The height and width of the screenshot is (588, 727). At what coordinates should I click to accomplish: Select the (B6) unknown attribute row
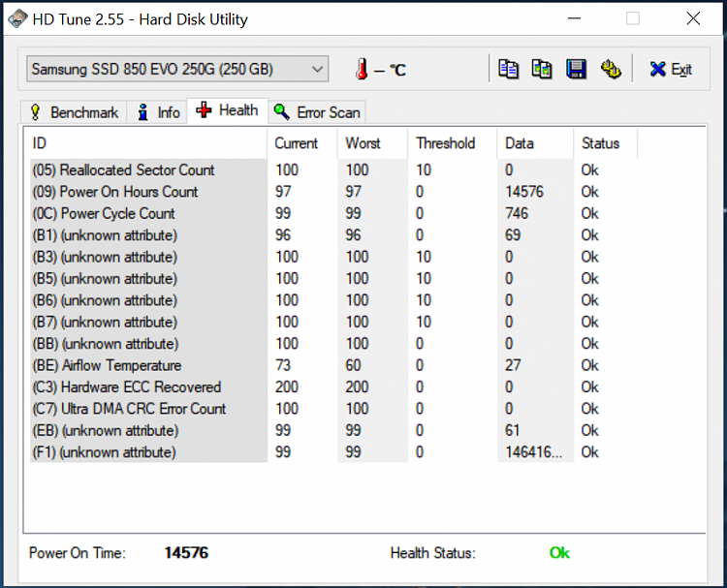pos(333,300)
